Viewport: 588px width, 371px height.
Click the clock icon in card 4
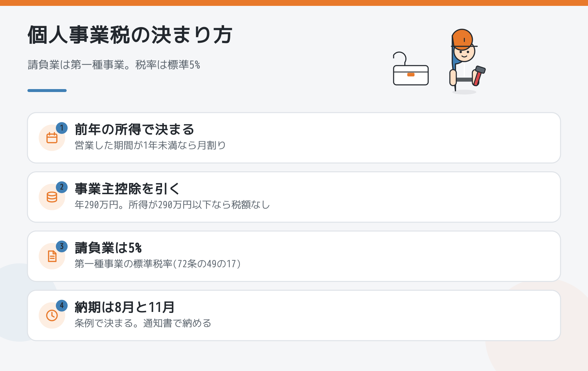pos(52,315)
